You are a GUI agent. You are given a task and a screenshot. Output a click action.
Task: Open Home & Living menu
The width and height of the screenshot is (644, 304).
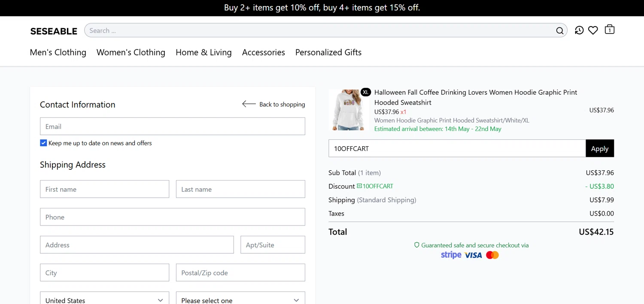pos(204,52)
